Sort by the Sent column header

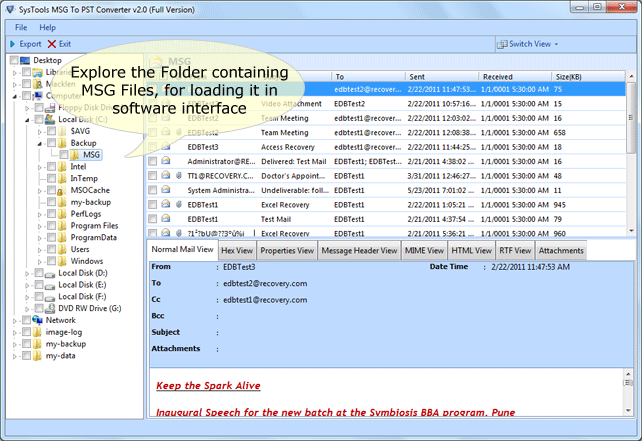441,77
